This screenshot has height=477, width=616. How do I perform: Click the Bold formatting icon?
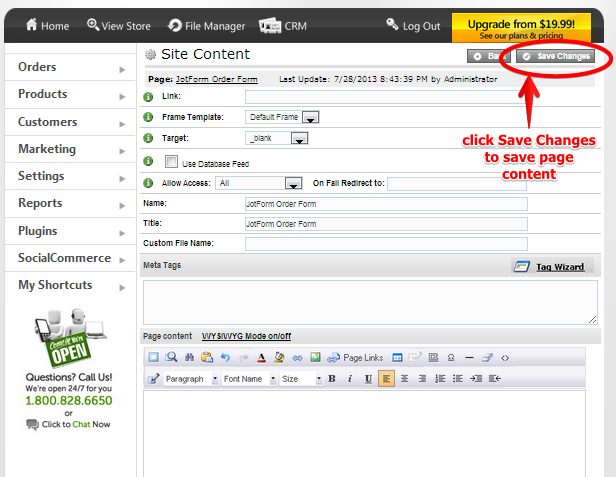(332, 379)
